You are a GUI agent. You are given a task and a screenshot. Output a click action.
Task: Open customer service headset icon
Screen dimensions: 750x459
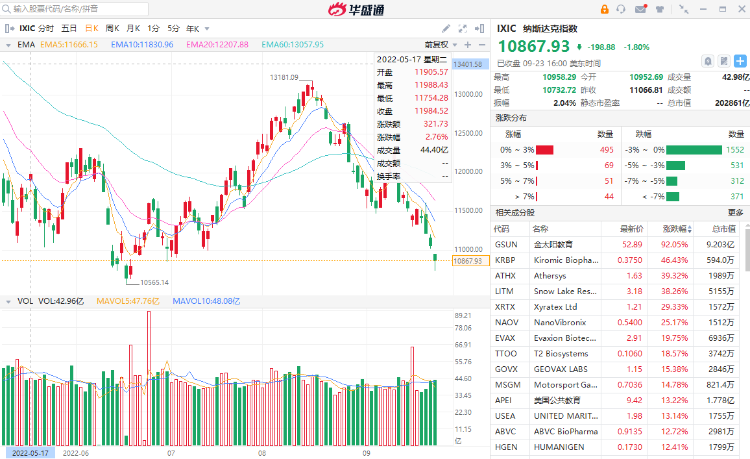coord(621,9)
